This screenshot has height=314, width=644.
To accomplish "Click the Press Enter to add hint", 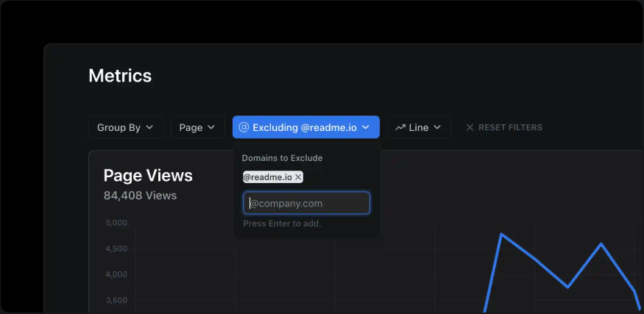I will (282, 224).
